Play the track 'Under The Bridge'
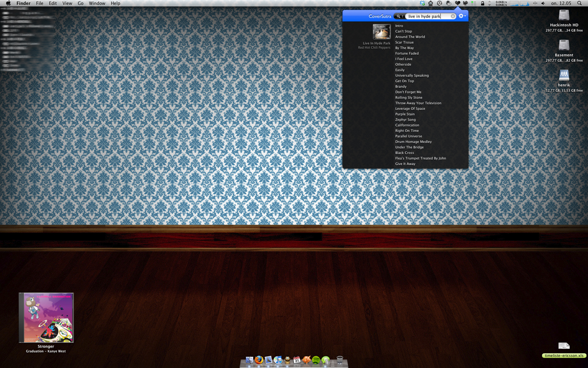This screenshot has width=588, height=368. click(410, 147)
